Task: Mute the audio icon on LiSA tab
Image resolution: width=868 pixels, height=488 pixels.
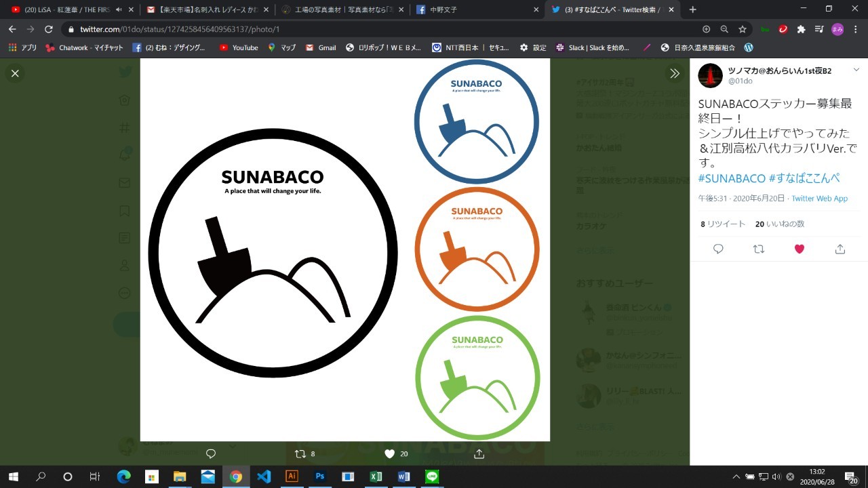Action: [x=119, y=9]
